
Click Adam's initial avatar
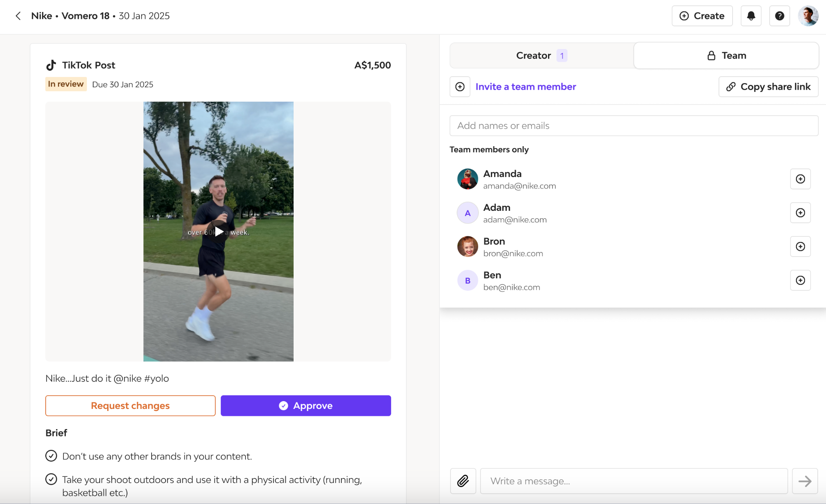[467, 213]
